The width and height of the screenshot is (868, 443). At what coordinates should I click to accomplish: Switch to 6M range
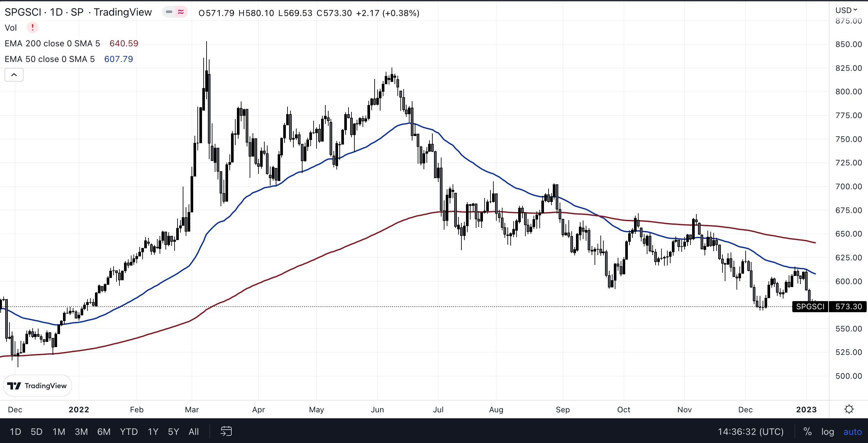tap(104, 432)
